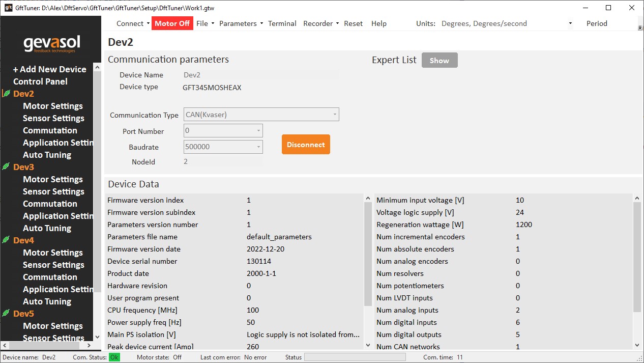Open the Baudrate dropdown
644x363 pixels.
tap(223, 147)
